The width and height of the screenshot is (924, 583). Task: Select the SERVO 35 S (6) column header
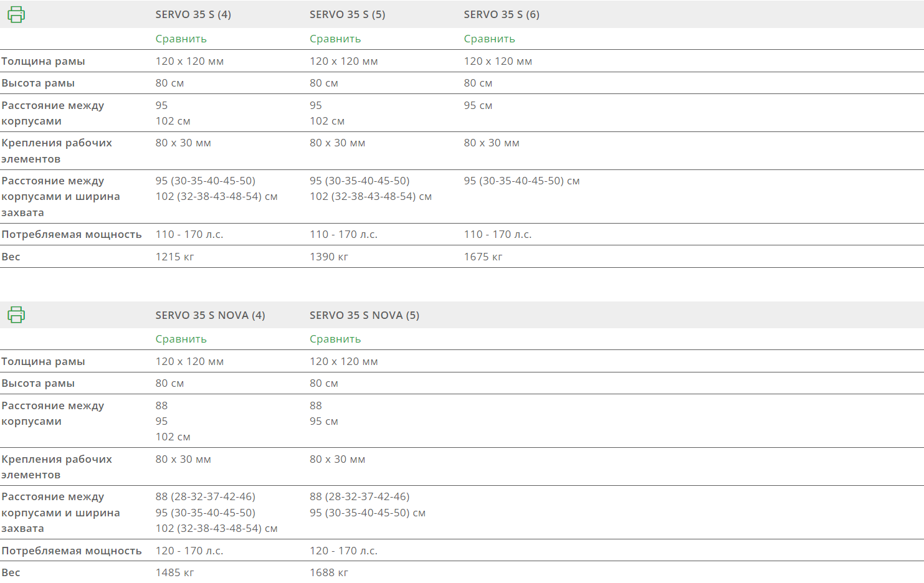point(502,14)
